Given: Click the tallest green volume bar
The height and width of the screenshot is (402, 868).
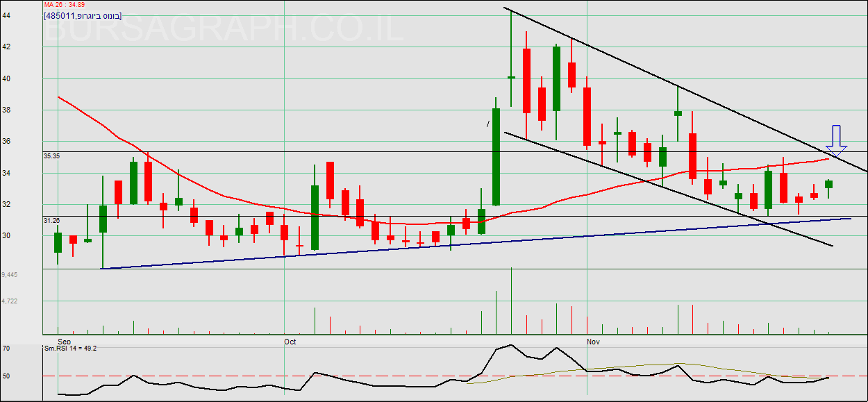Looking at the screenshot, I should (x=511, y=301).
